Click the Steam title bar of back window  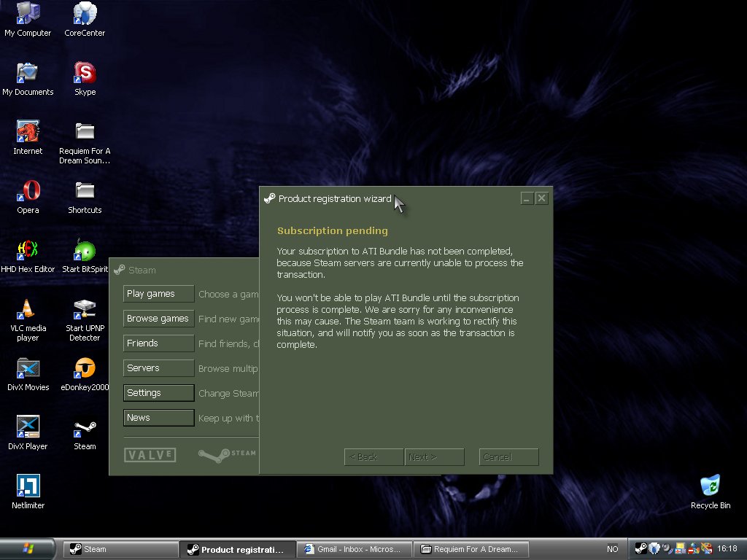(184, 270)
